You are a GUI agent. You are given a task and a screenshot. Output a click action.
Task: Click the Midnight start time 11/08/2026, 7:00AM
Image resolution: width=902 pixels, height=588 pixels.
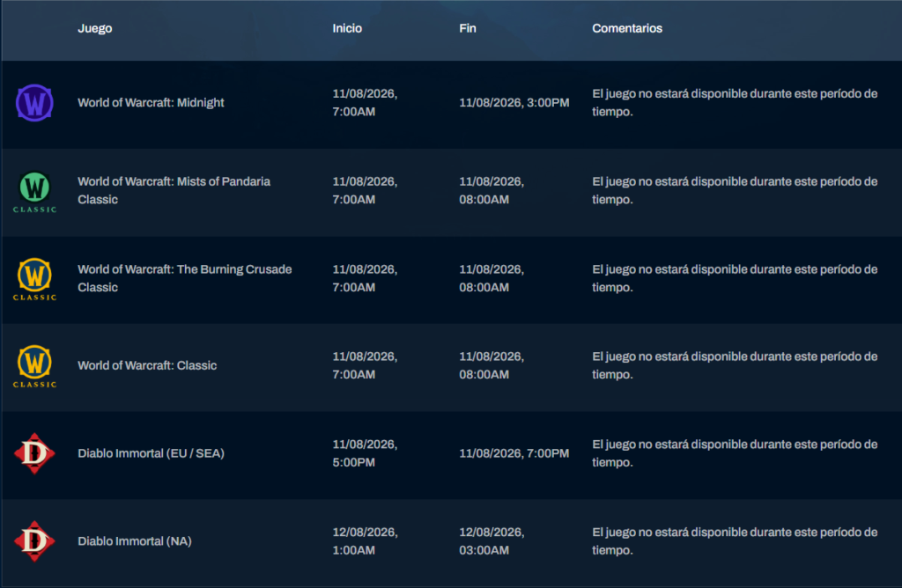tap(365, 102)
